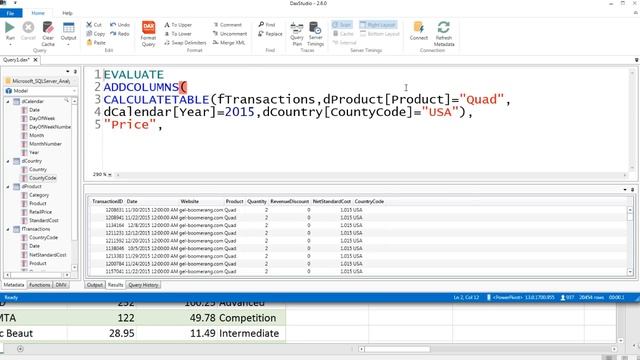Clear the cache
This screenshot has height=360, width=640.
point(48,33)
